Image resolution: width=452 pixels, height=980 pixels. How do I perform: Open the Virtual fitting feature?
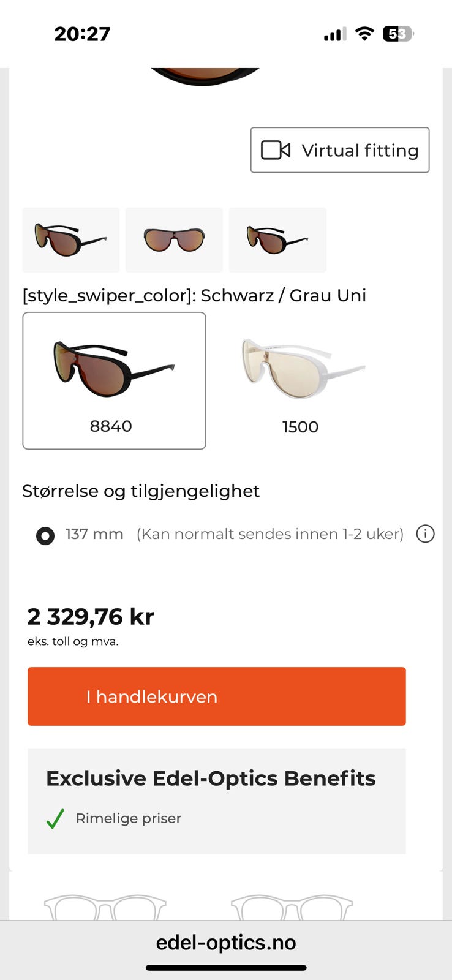click(339, 150)
